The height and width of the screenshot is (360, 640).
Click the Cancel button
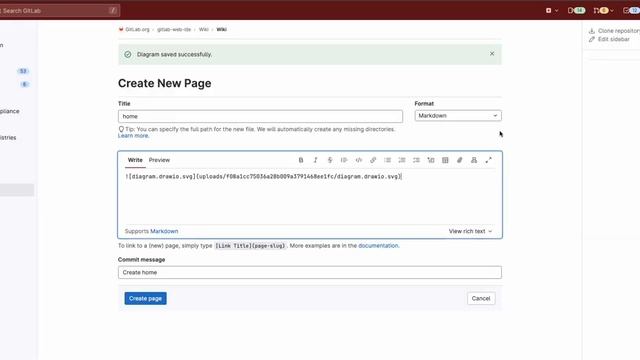pyautogui.click(x=481, y=298)
